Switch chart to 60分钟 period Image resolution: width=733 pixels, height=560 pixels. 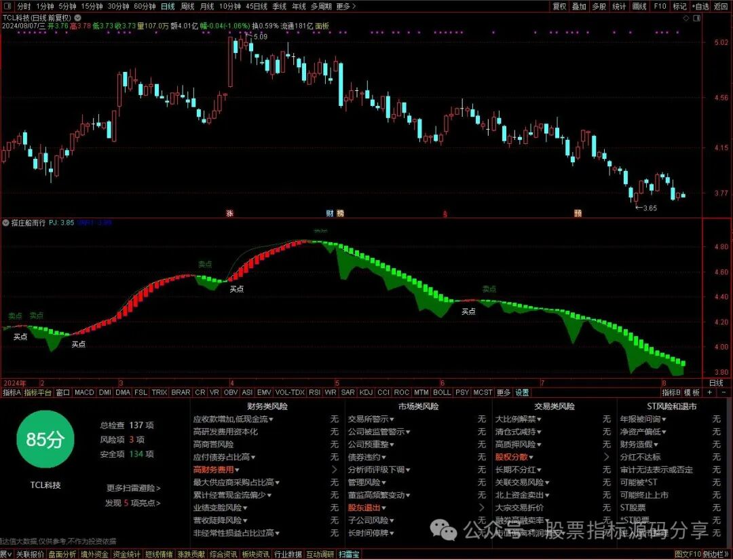pyautogui.click(x=145, y=6)
